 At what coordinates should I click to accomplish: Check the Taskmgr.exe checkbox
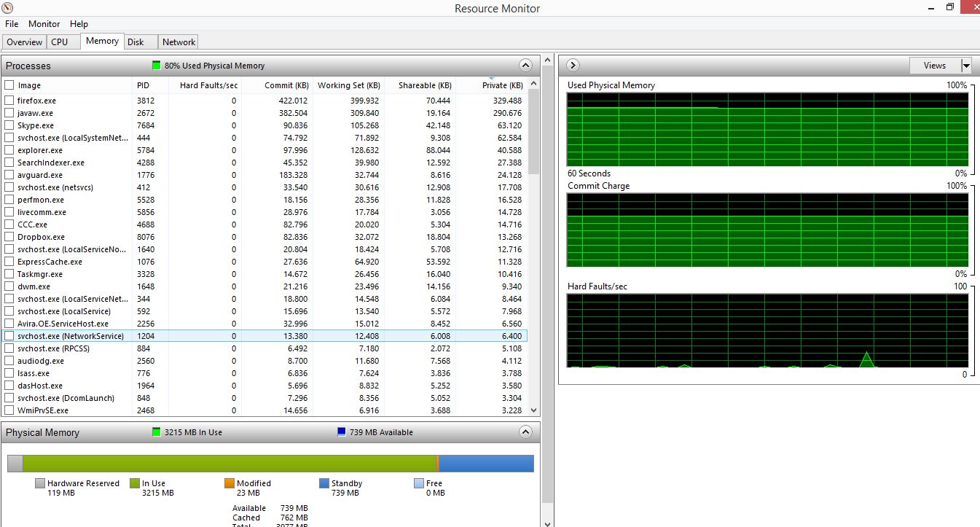pyautogui.click(x=9, y=274)
